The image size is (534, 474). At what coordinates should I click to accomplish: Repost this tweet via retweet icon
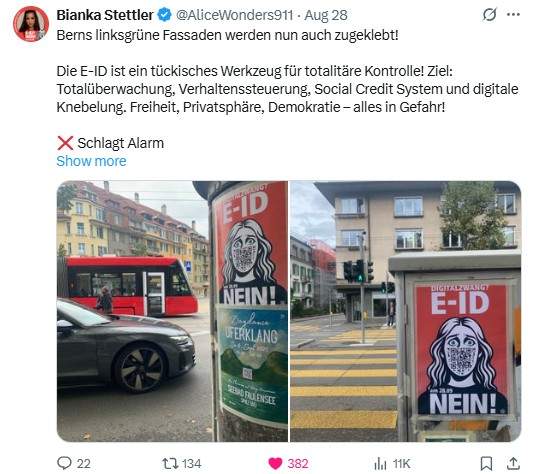[170, 463]
